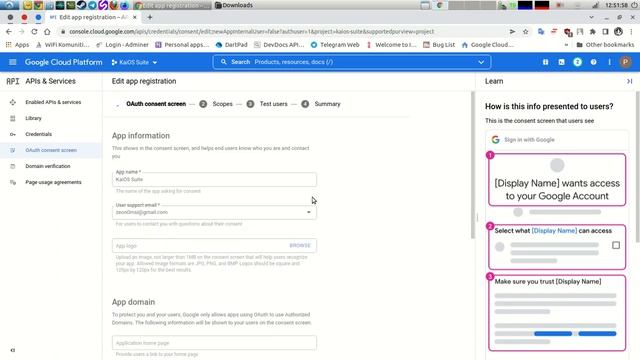640x360 pixels.
Task: Go to the Test users step
Action: [267, 104]
